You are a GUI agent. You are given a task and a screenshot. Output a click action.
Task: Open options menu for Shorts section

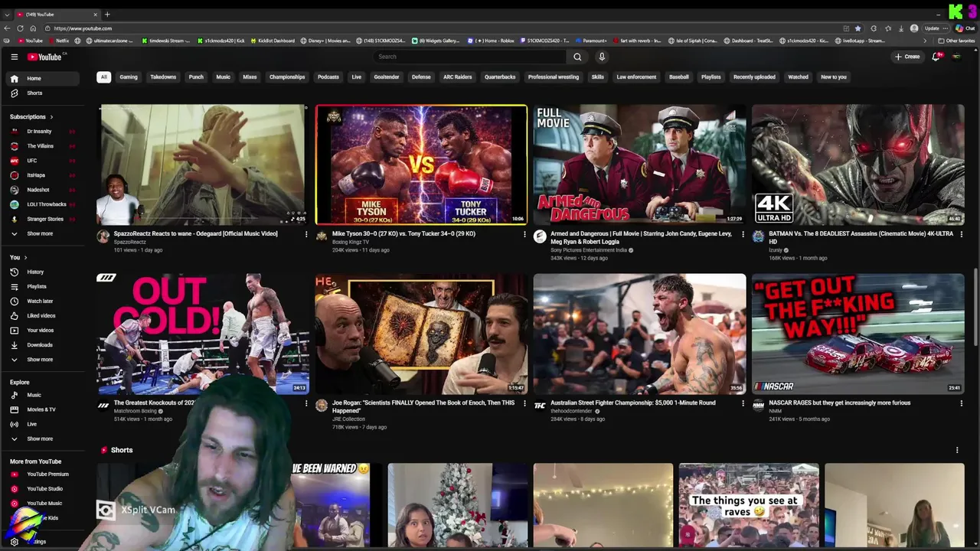coord(957,450)
